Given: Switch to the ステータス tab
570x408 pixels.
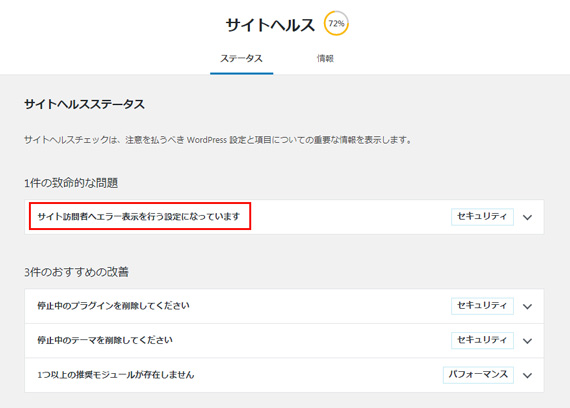Looking at the screenshot, I should [x=241, y=58].
